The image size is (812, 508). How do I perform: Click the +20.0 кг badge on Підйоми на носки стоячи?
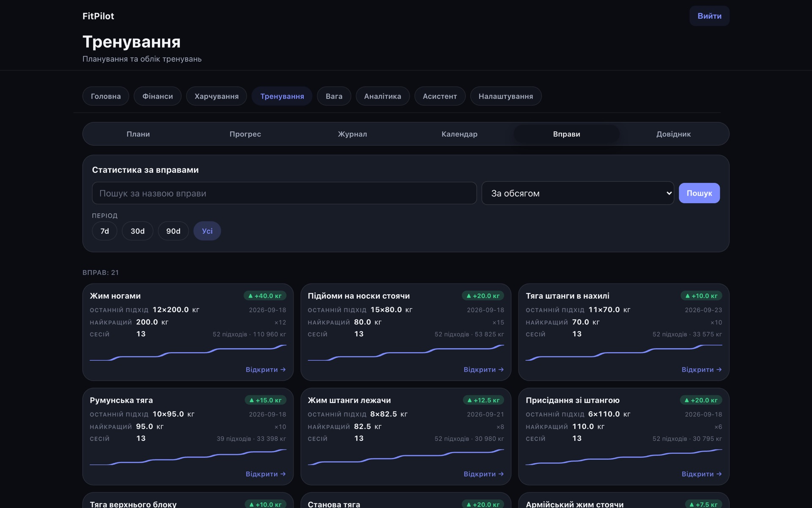(483, 296)
